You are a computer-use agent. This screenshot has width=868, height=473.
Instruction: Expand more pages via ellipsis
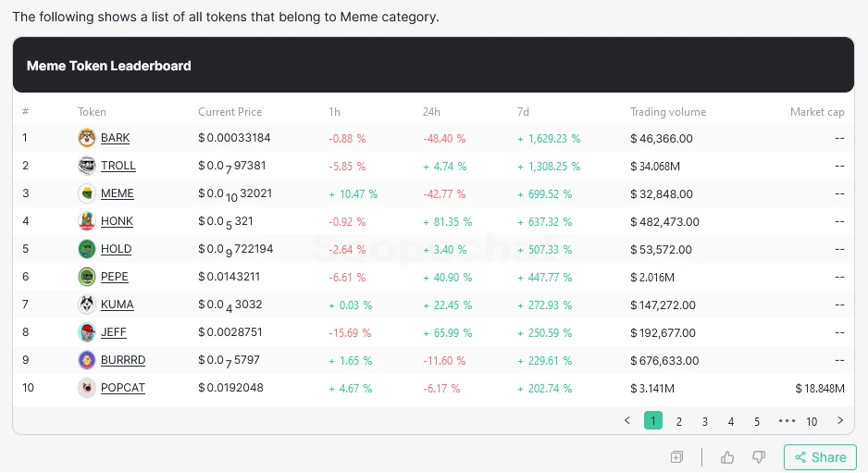click(x=787, y=420)
